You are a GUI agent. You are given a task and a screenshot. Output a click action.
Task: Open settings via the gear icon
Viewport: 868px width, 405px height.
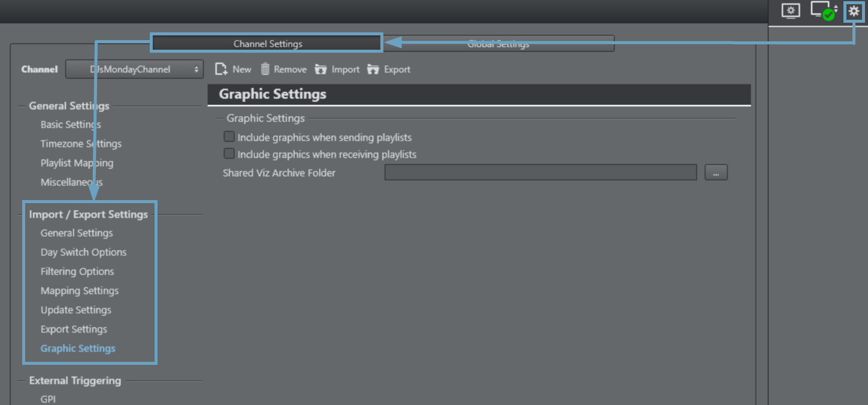(854, 11)
